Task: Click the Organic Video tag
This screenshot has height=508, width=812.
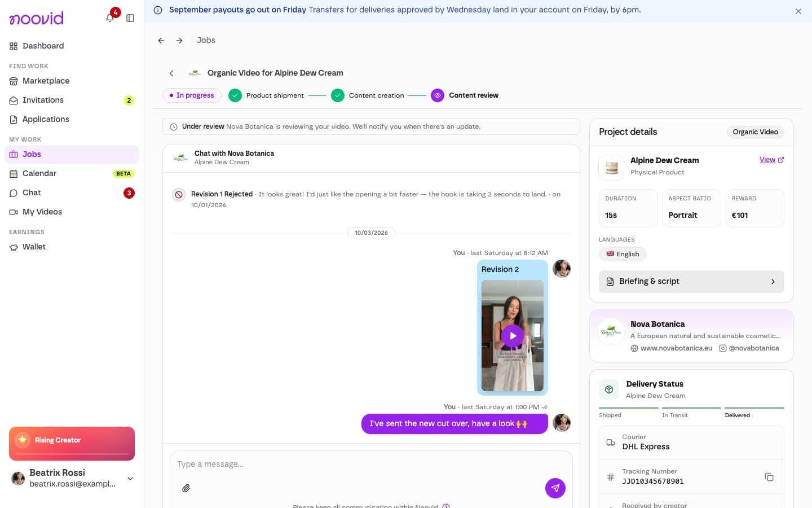Action: pyautogui.click(x=755, y=132)
